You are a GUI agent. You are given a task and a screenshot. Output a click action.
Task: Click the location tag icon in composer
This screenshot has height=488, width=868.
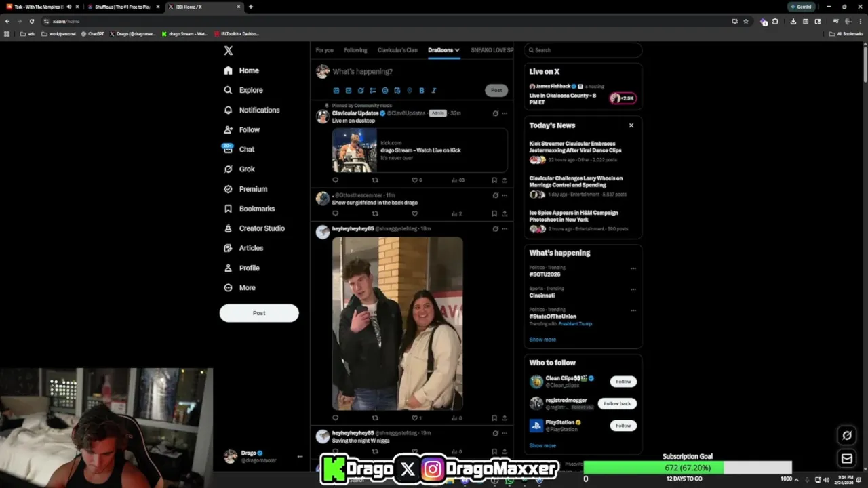410,90
